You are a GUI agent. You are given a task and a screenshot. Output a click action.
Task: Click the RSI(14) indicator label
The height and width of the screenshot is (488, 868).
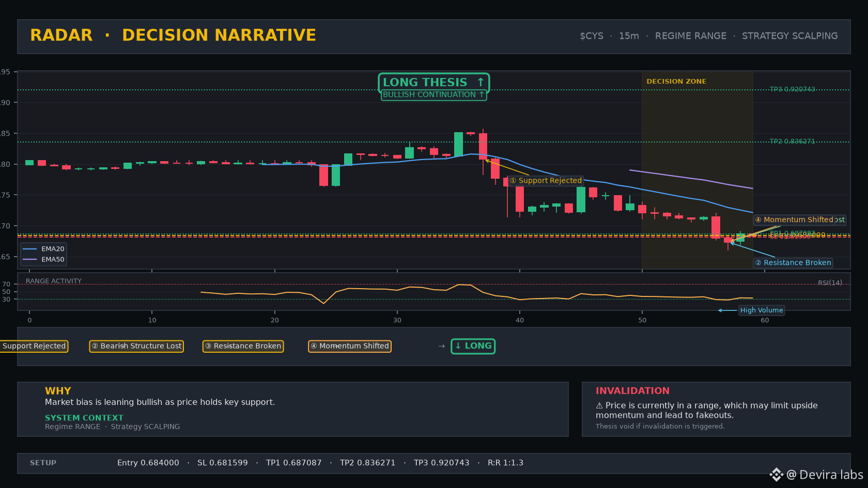[830, 282]
